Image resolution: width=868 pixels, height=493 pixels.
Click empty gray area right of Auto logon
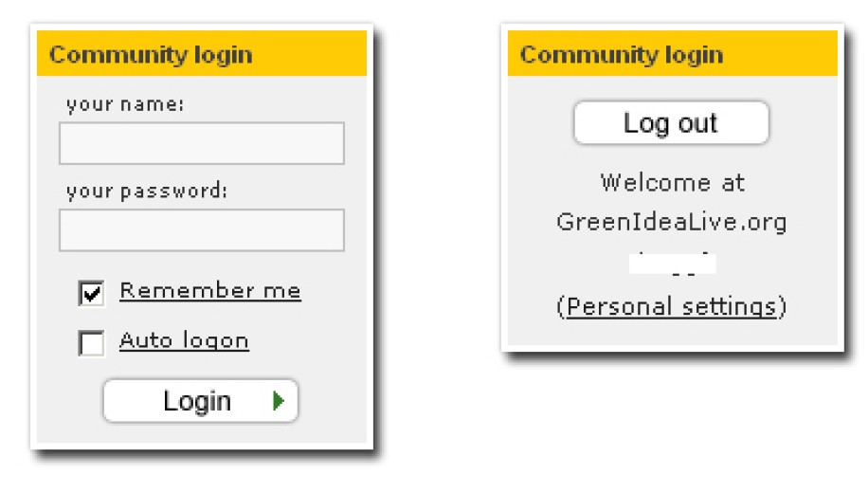[313, 341]
